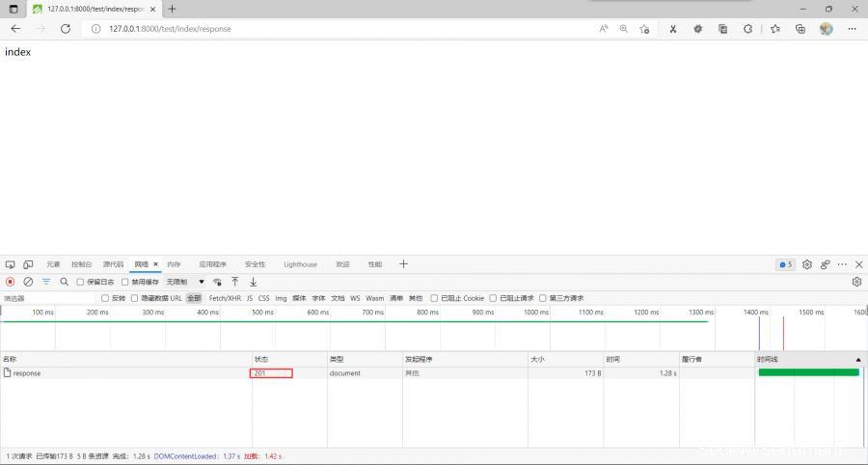Tick the 已阻止 Cookie checkbox

pos(435,298)
